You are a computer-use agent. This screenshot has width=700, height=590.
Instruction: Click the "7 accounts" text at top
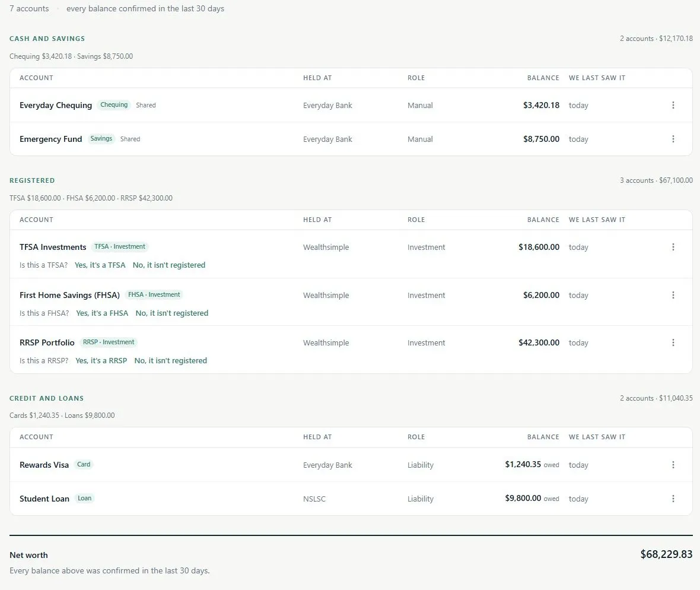click(x=29, y=8)
